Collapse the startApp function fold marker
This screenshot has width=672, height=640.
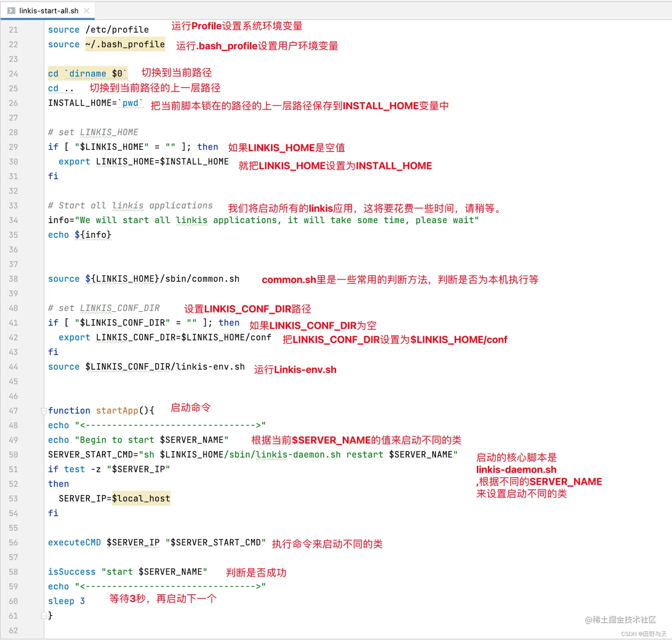point(44,411)
